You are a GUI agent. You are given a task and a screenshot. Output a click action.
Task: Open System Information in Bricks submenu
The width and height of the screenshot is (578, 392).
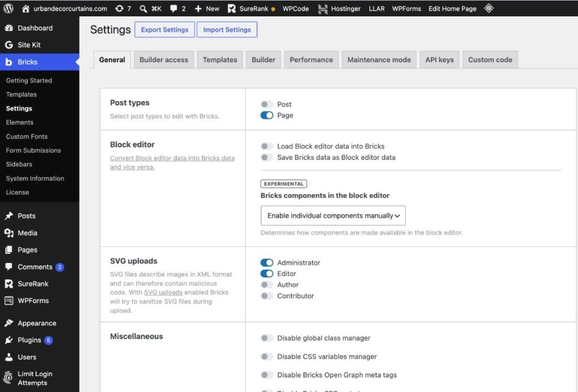click(x=35, y=178)
